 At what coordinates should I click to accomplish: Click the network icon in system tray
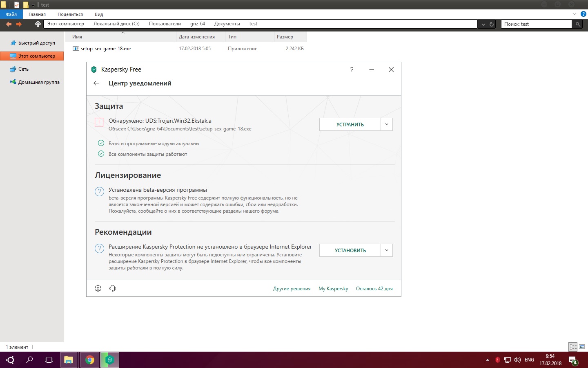click(508, 360)
